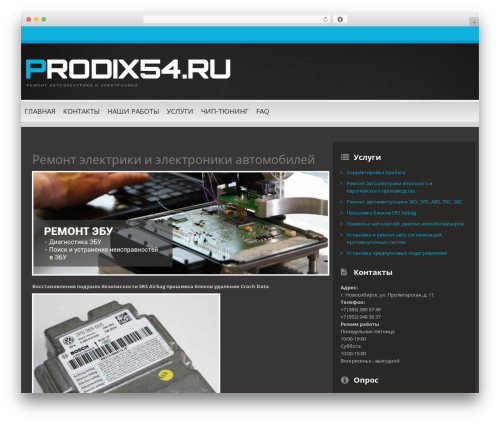Click the Опрос sidebar heading

coord(366,380)
